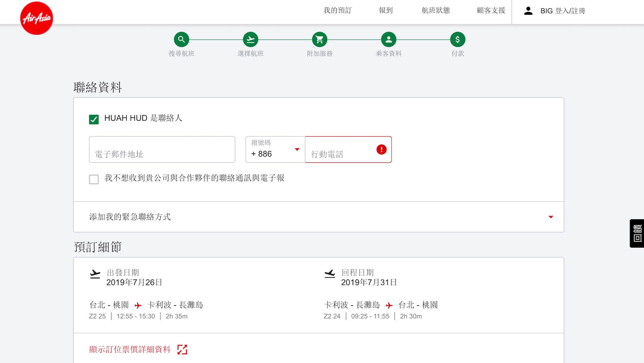The width and height of the screenshot is (644, 363).
Task: Open 我的預訂 menu item
Action: click(x=337, y=11)
